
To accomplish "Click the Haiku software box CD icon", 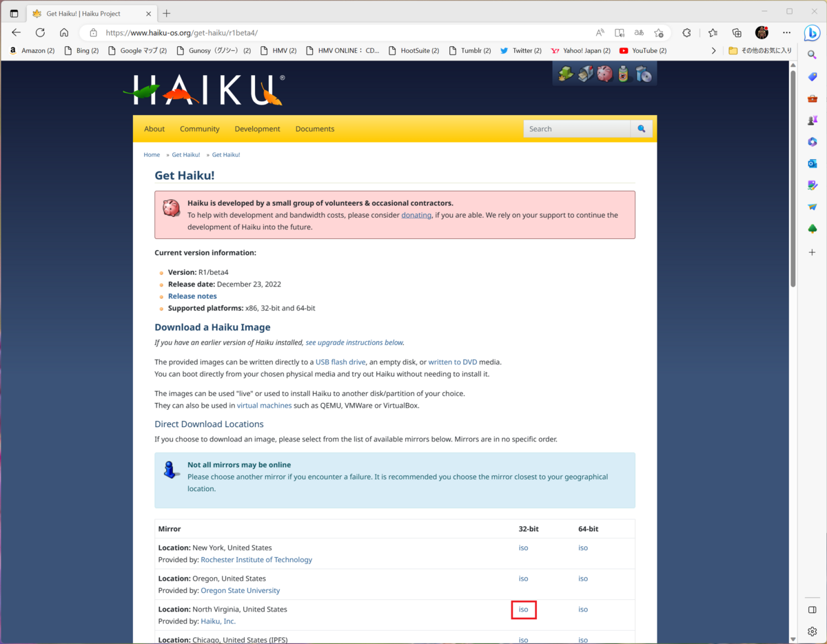I will tap(644, 74).
